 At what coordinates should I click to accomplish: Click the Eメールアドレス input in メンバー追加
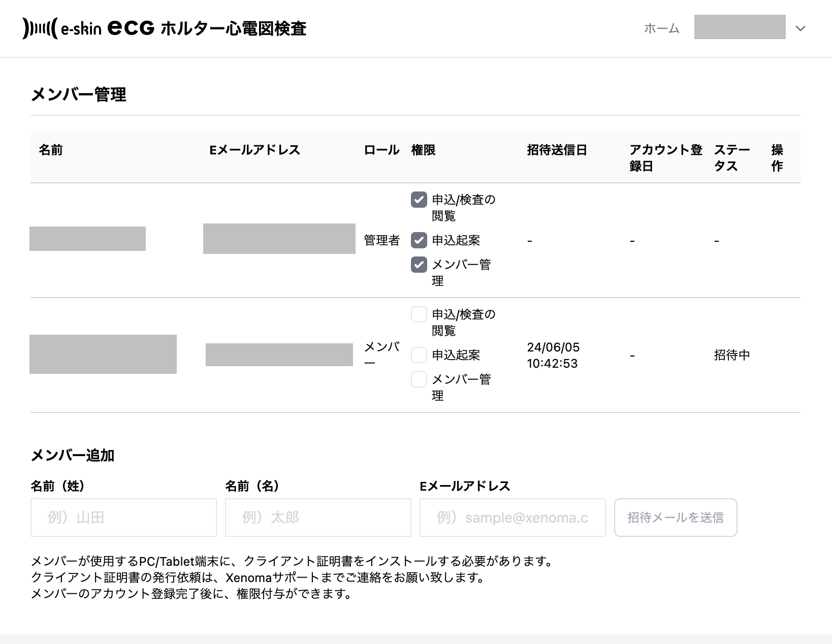pyautogui.click(x=513, y=518)
